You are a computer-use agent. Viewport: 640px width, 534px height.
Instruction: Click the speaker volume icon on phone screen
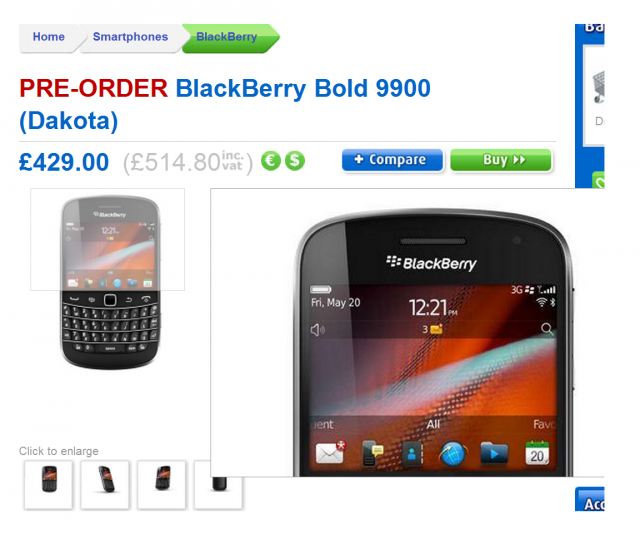[318, 329]
